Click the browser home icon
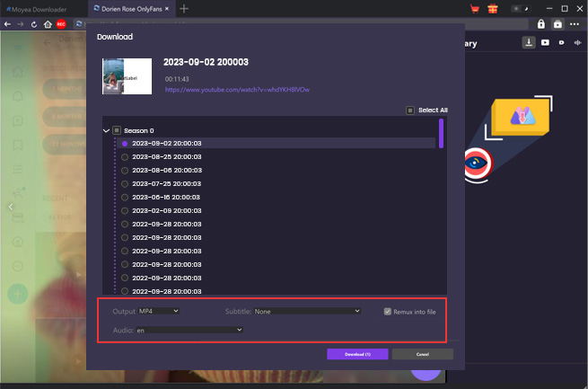Image resolution: width=588 pixels, height=389 pixels. coord(47,24)
